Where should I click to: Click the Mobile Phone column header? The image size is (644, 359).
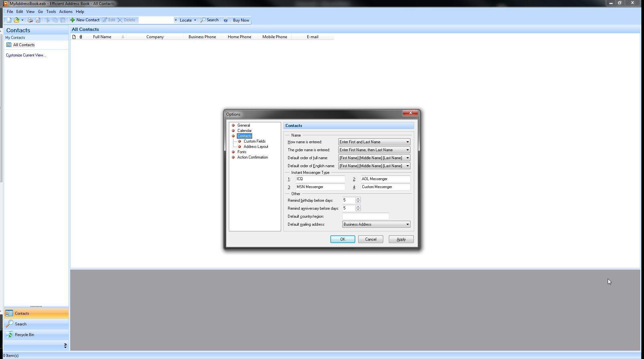[275, 37]
